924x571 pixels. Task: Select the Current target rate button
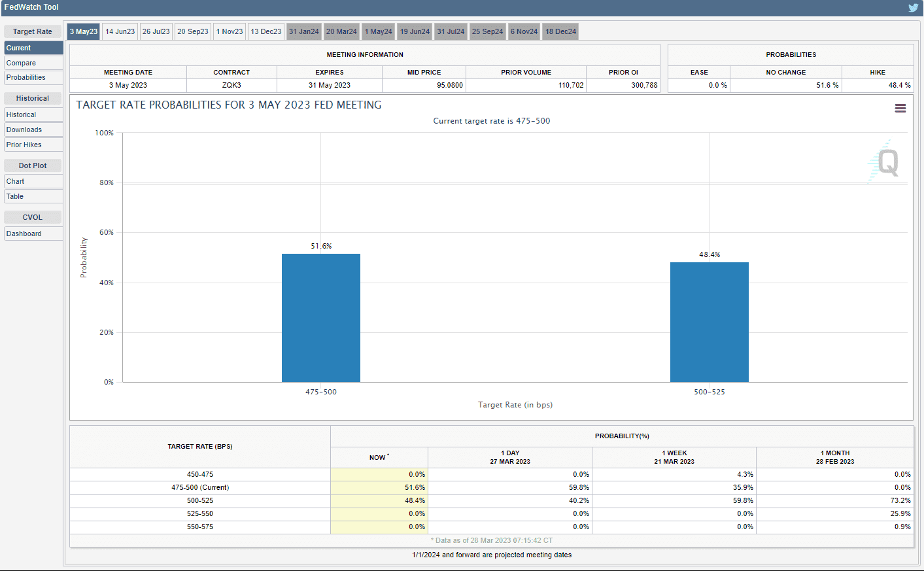33,48
